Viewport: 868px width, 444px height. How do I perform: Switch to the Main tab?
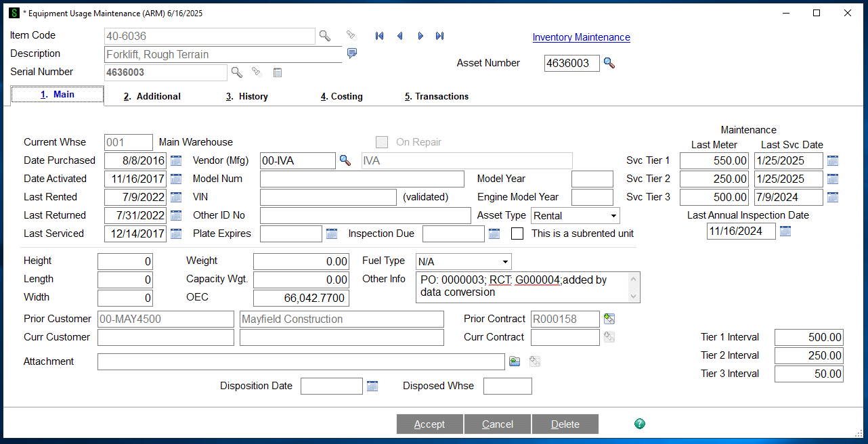(x=58, y=95)
